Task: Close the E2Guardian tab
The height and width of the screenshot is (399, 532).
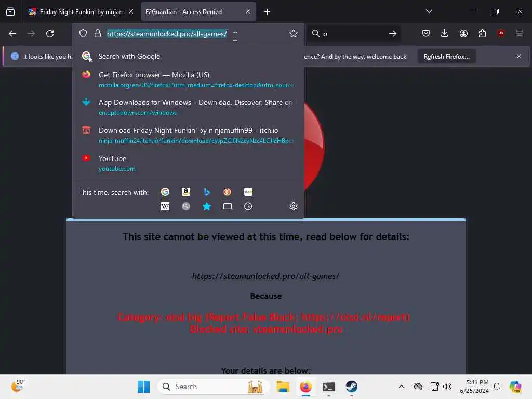Action: point(248,11)
